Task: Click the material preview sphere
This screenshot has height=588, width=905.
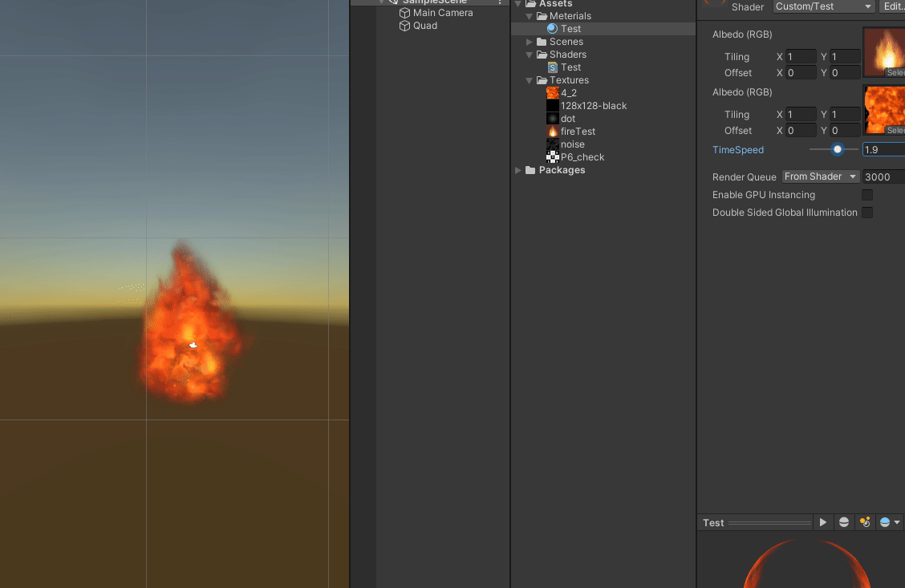Action: (807, 565)
